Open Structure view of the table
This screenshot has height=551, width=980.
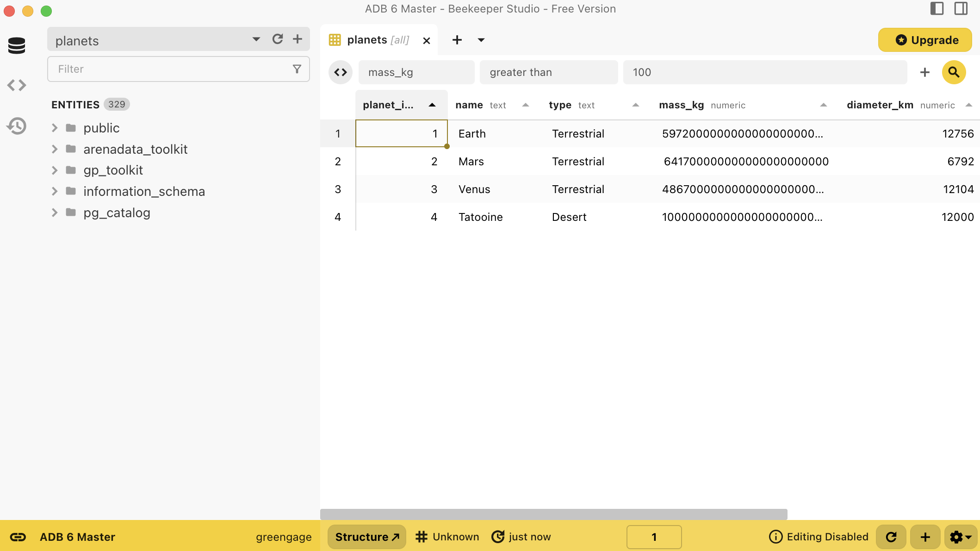[x=367, y=537]
